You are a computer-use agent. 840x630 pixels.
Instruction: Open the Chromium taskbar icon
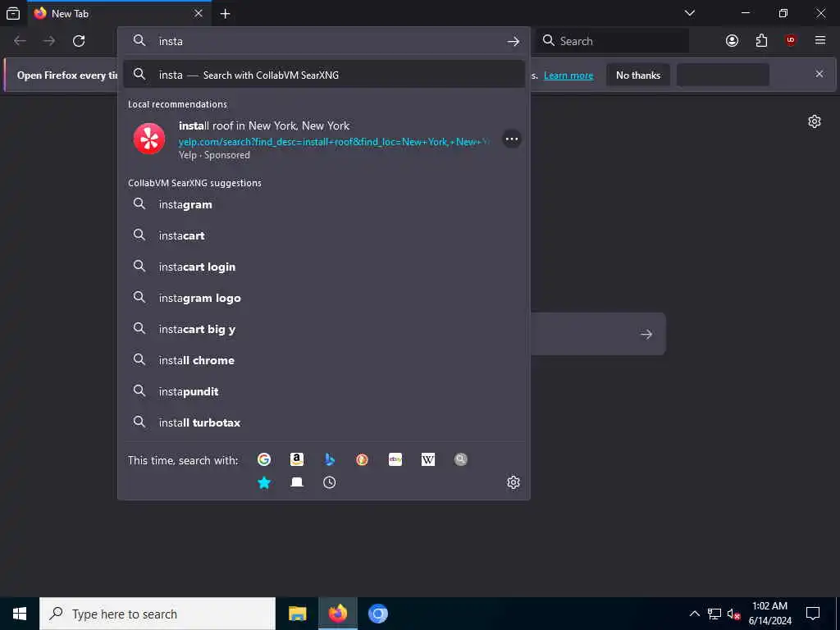(x=377, y=614)
